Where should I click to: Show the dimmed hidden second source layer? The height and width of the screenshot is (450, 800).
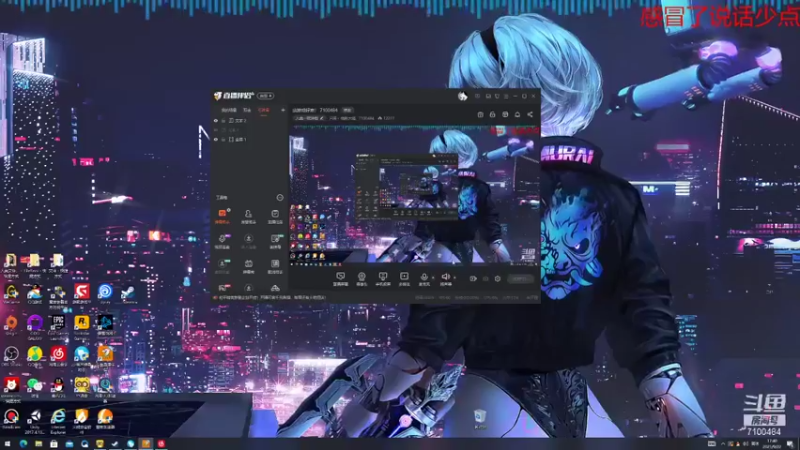click(x=216, y=130)
